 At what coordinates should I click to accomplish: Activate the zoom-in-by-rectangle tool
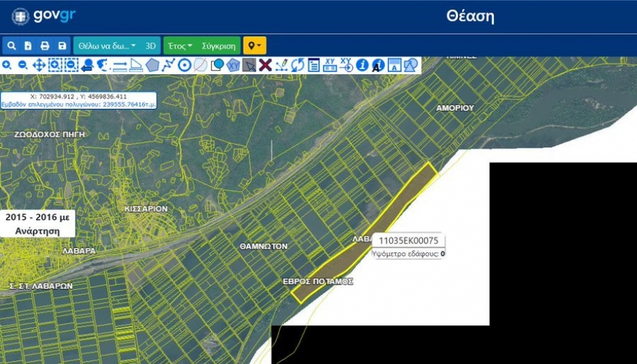click(x=55, y=65)
